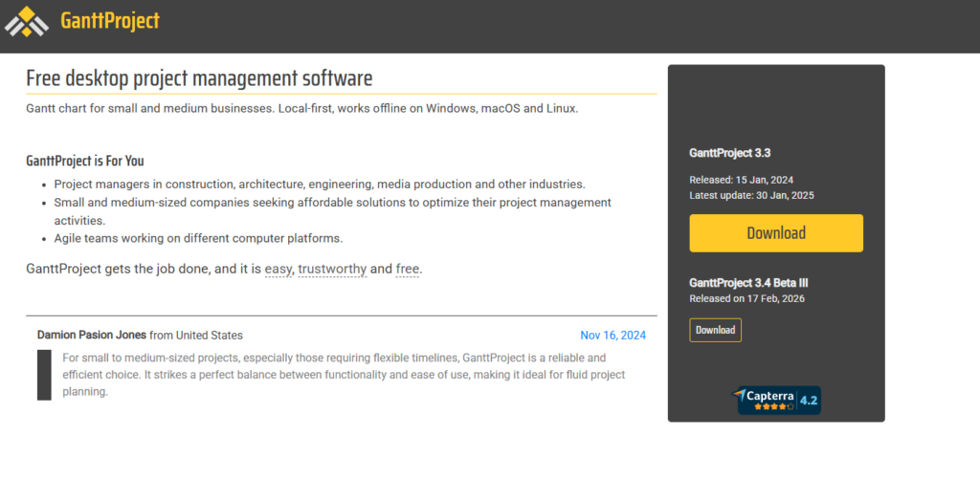The height and width of the screenshot is (479, 980).
Task: Click the bullet about small and medium-sized companies
Action: click(x=332, y=211)
